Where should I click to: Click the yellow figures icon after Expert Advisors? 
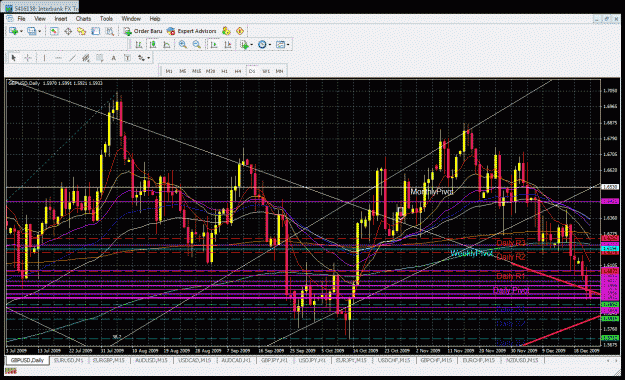(226, 31)
